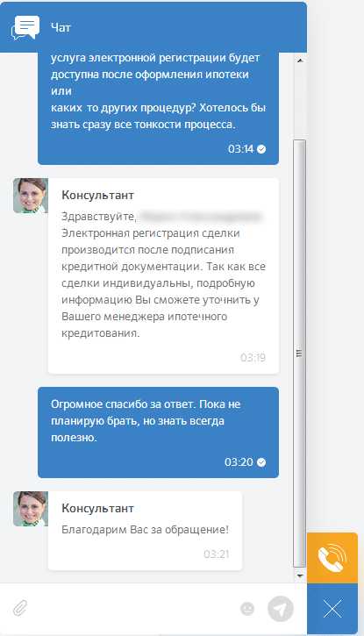Click read checkmark on 03:20 message
Screen dimensions: 364x636
coord(262,462)
